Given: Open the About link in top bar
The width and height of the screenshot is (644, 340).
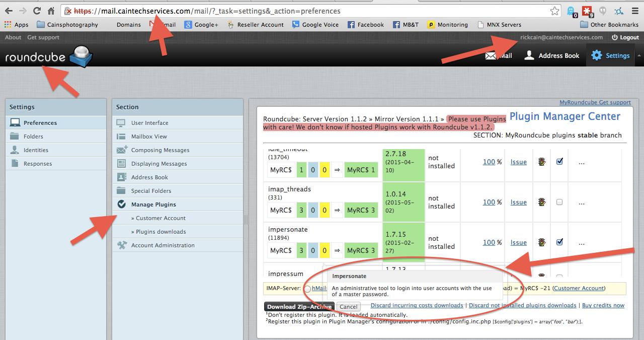Looking at the screenshot, I should pyautogui.click(x=13, y=37).
